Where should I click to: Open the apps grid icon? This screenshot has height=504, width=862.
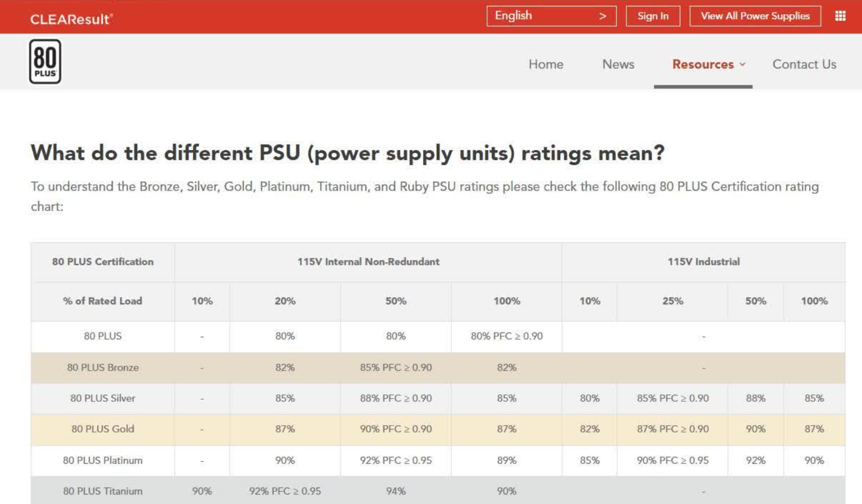click(x=840, y=16)
